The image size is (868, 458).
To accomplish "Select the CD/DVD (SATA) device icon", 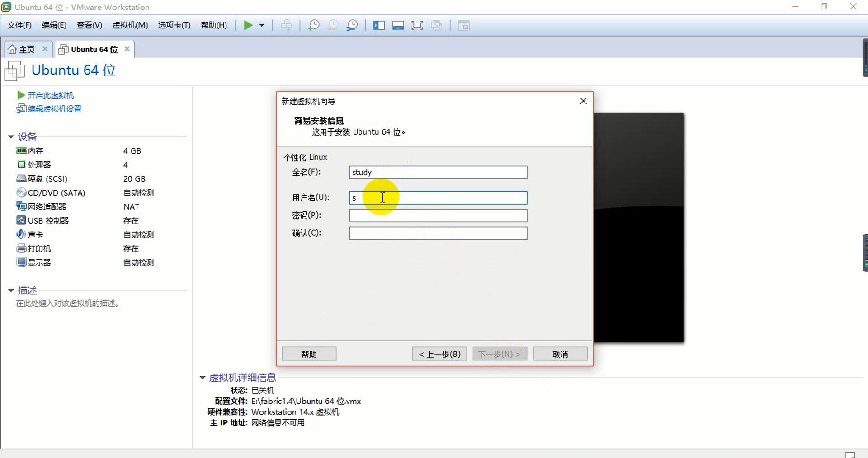I will pos(21,192).
